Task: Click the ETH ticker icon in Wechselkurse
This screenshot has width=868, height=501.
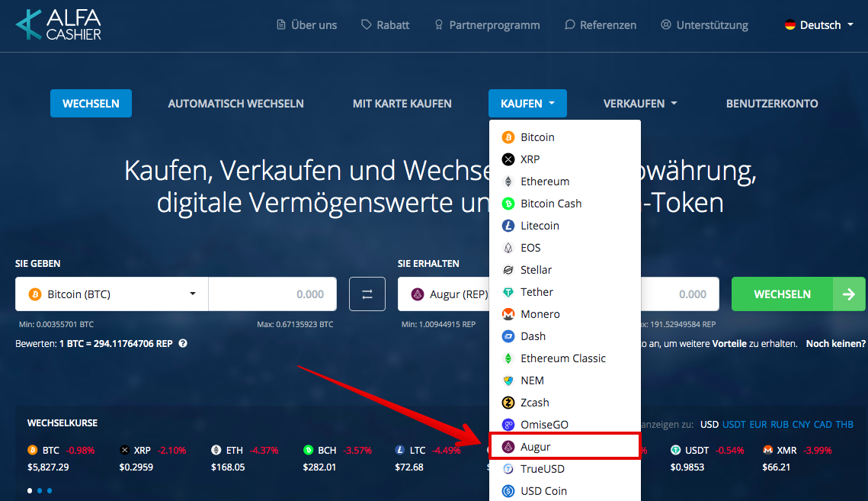Action: tap(216, 450)
